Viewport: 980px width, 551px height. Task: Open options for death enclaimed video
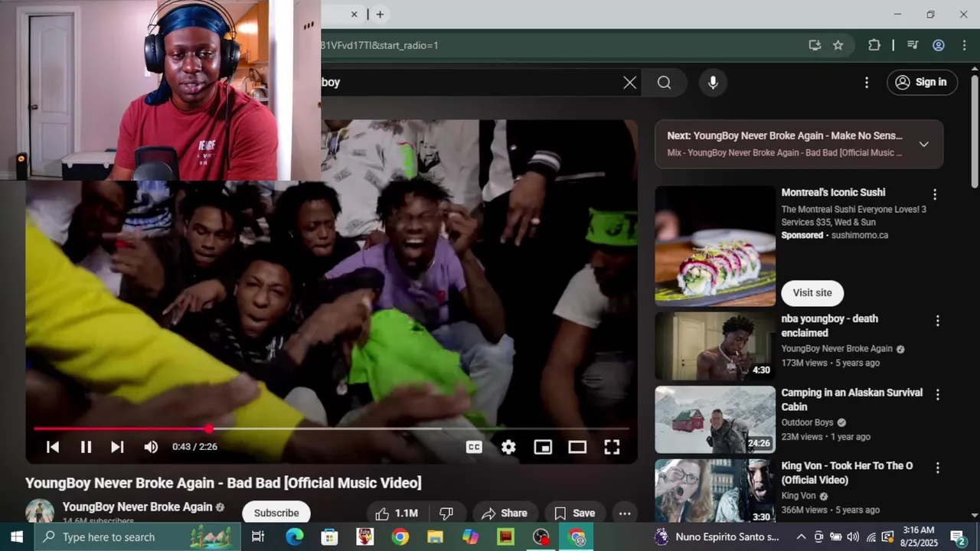coord(937,321)
